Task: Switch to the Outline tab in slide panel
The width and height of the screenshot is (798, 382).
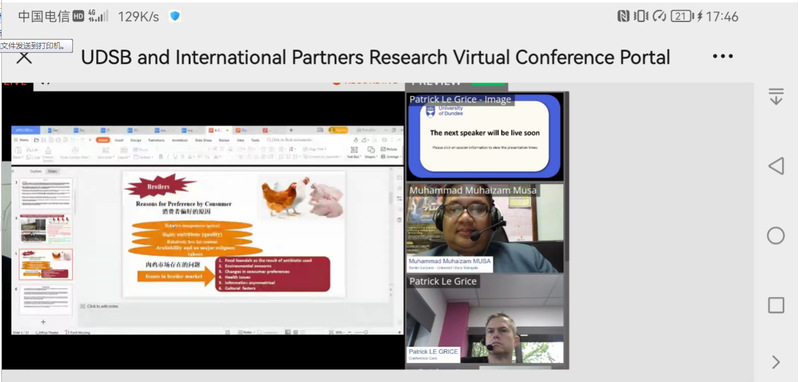Action: point(36,171)
